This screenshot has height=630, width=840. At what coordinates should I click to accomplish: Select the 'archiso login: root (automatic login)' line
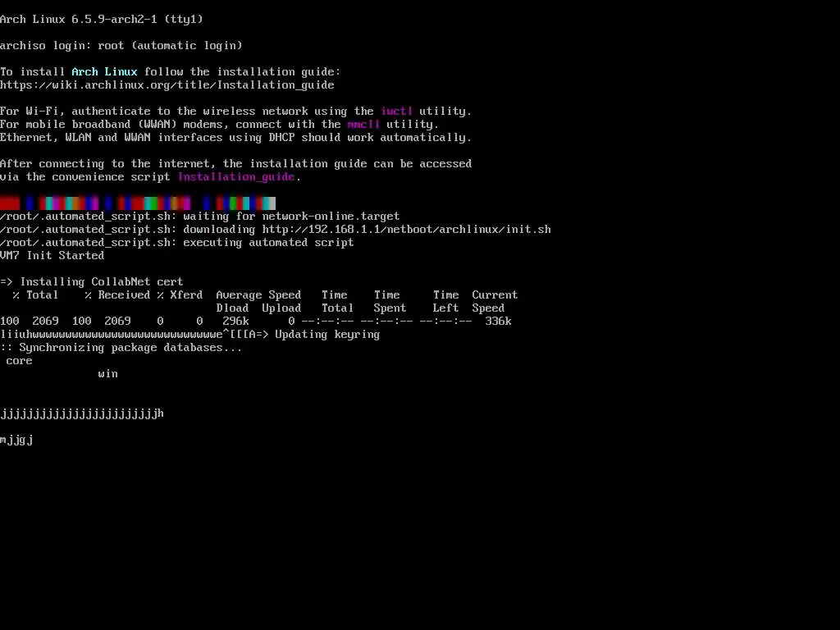tap(121, 46)
